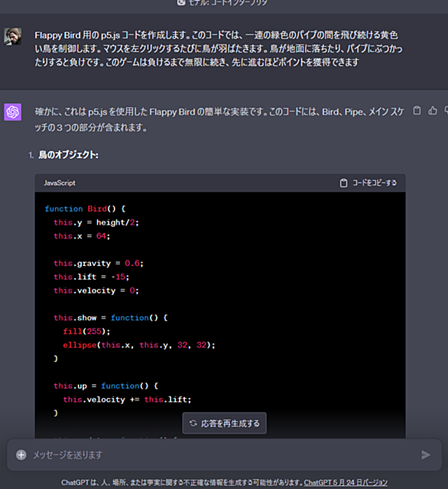Click '応答を再生成する' regenerate response button
448x489 pixels.
[224, 423]
